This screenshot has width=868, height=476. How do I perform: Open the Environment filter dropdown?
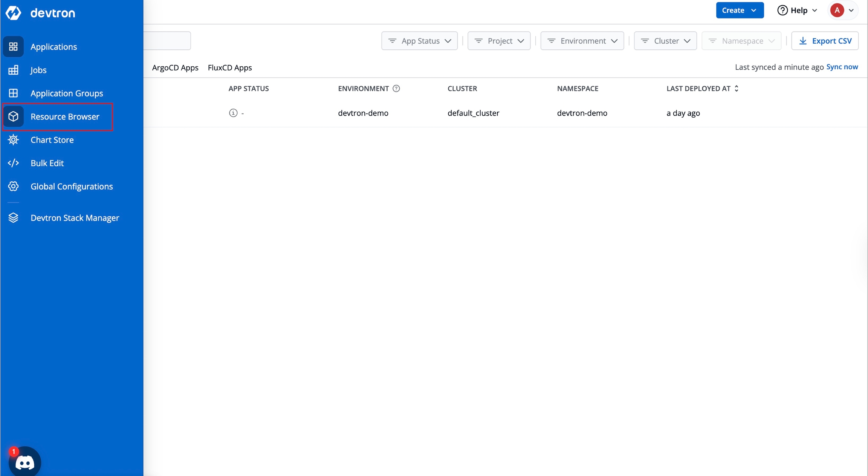click(x=582, y=41)
